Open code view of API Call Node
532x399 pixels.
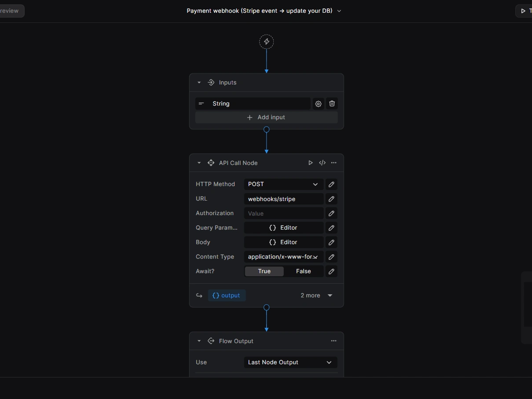(322, 163)
